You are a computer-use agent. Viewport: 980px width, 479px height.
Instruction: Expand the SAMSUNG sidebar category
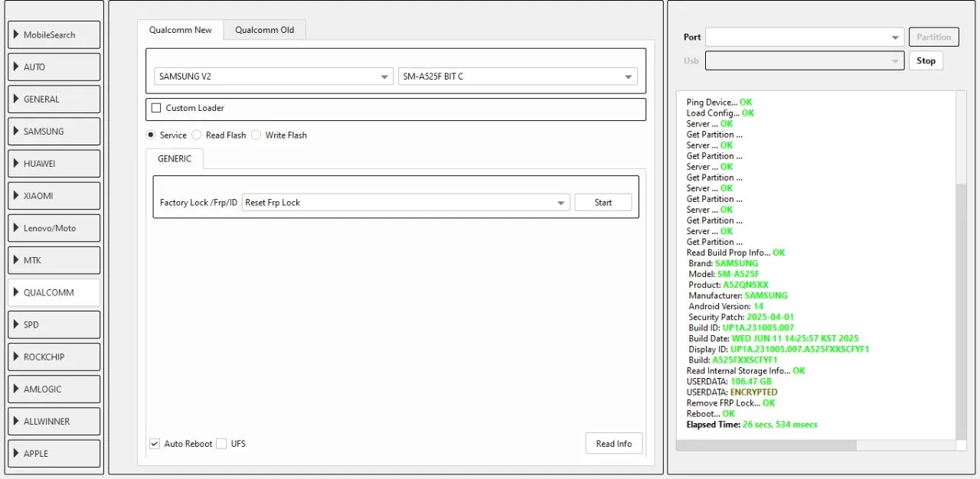click(54, 132)
